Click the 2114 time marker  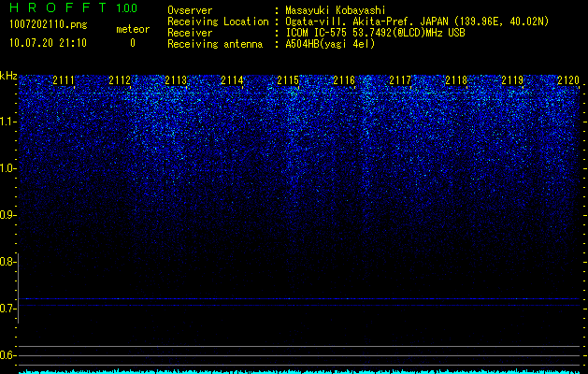tap(232, 80)
